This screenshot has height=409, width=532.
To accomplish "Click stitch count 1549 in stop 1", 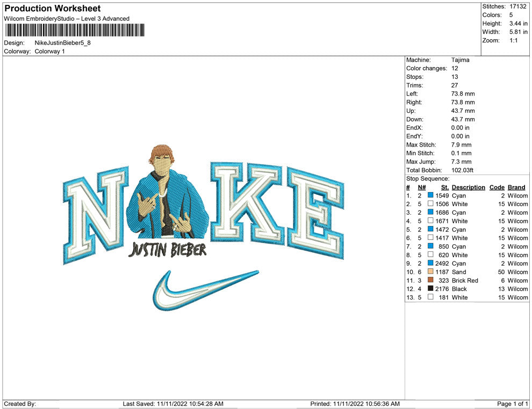I will (442, 195).
